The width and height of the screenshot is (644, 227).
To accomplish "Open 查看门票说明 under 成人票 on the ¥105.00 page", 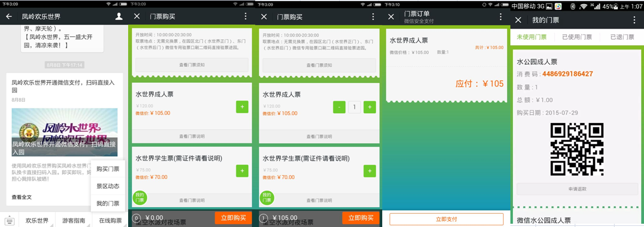I will point(319,137).
